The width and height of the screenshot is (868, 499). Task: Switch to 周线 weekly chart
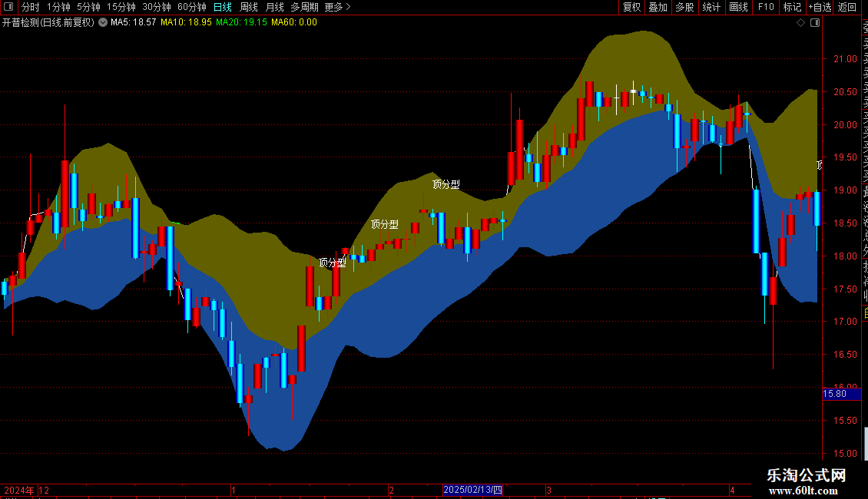tap(249, 7)
